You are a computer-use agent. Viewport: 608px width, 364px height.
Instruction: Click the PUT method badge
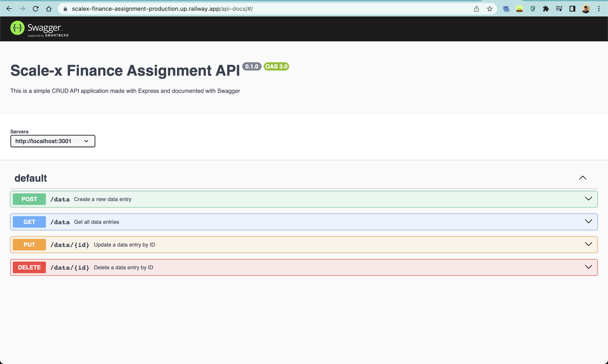pos(29,244)
